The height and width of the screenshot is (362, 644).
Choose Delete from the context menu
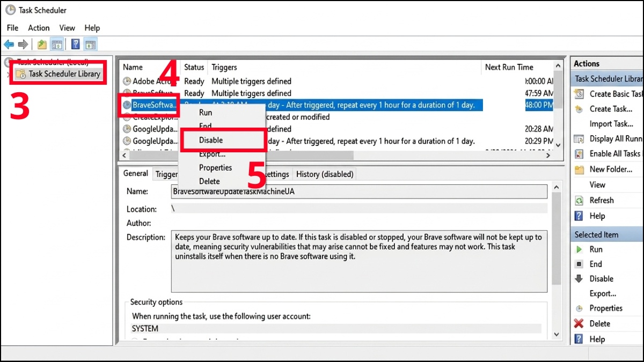coord(222,181)
